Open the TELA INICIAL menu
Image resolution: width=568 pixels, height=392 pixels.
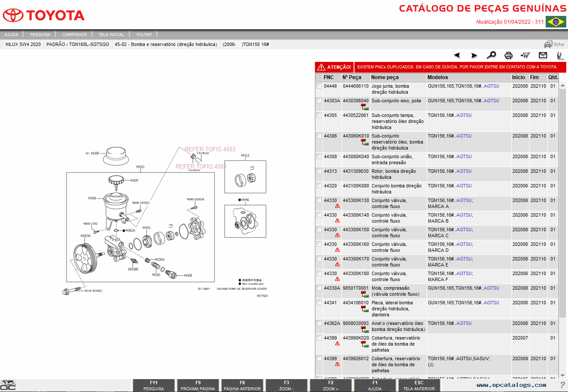(x=111, y=34)
